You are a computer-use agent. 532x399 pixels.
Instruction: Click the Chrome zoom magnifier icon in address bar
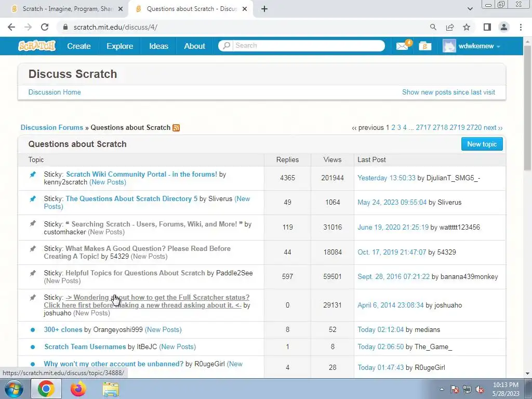[433, 27]
